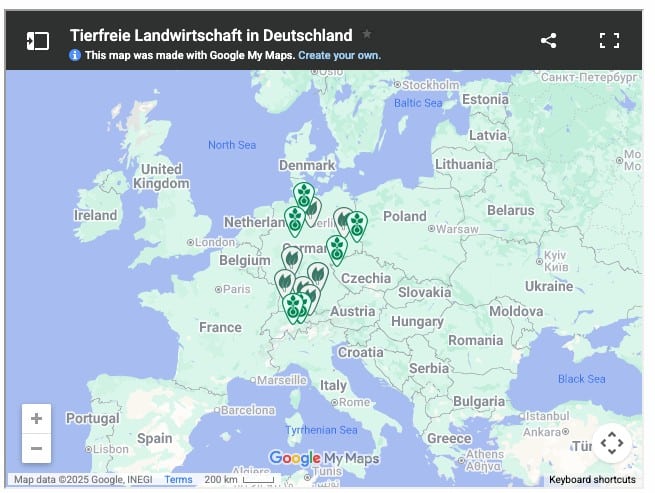Star the Tierfreie Landwirtschaft map

point(367,34)
